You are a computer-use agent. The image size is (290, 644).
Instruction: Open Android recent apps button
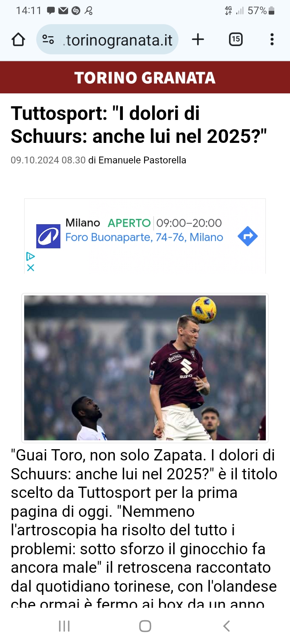click(x=64, y=626)
